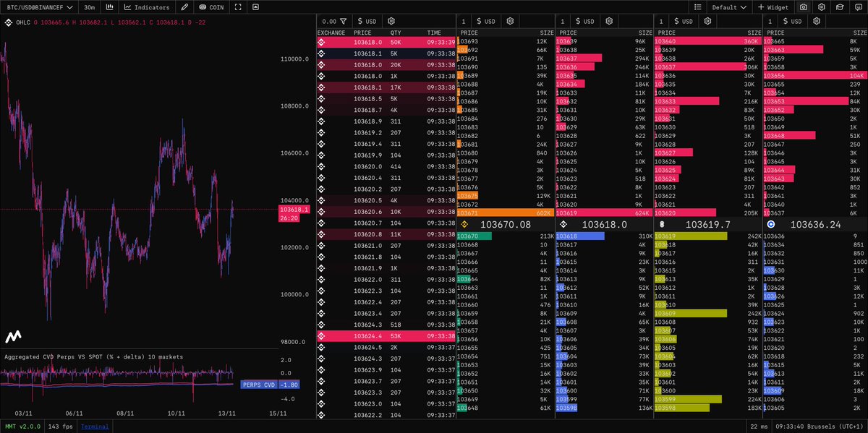Click the 103618.1 current price tag
Viewport: 868px width, 433px height.
coord(294,210)
